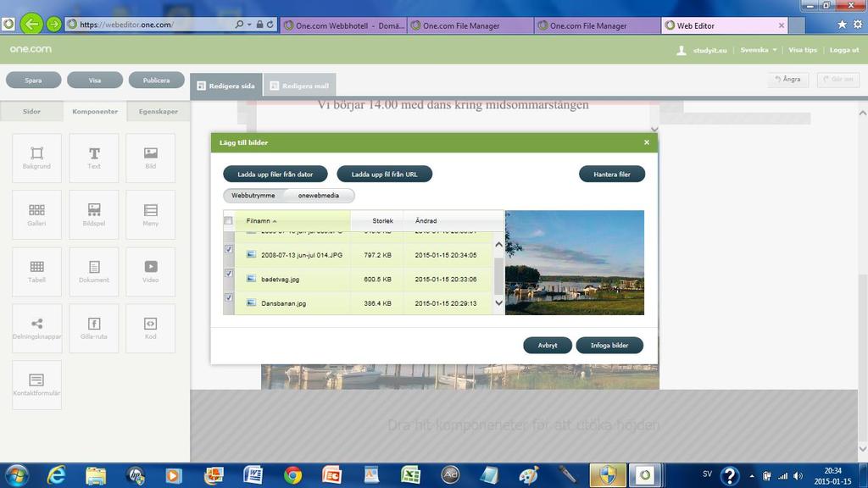This screenshot has height=488, width=868.
Task: Insert Delningsknappar share buttons component
Action: point(36,328)
